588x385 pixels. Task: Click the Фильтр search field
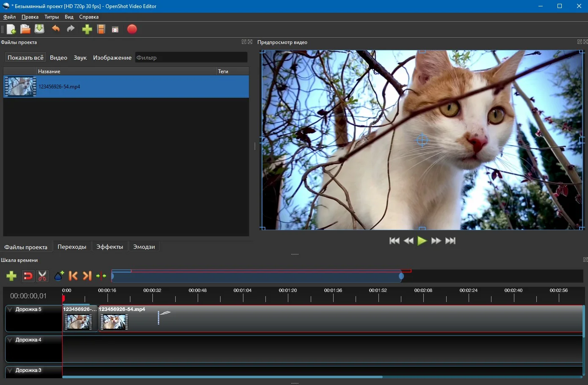point(191,58)
